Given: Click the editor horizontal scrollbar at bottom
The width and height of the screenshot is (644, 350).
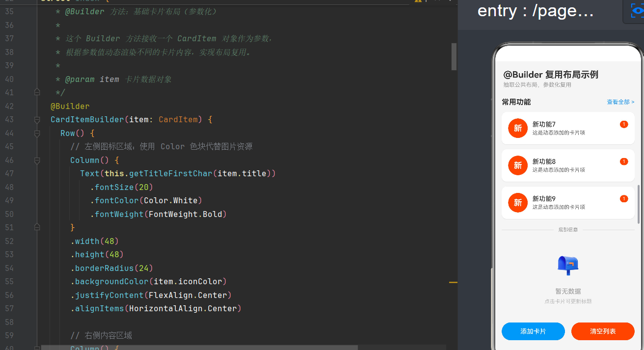Looking at the screenshot, I should (199, 347).
